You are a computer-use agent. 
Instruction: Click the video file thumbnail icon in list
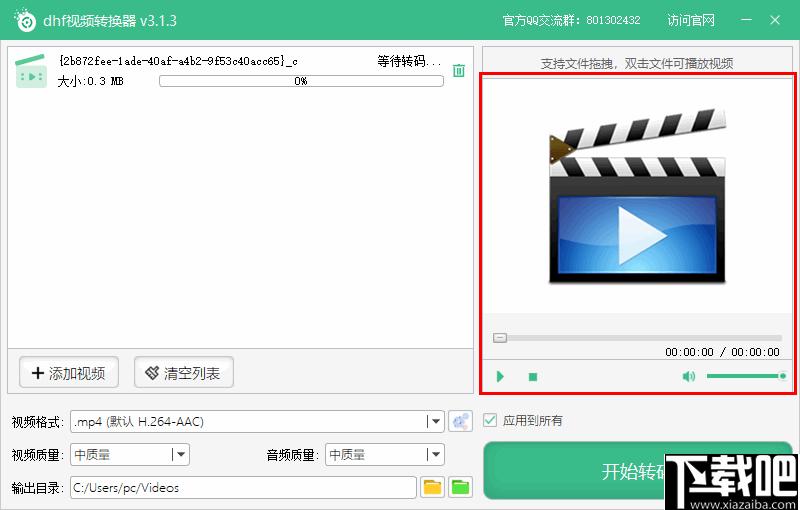pyautogui.click(x=31, y=71)
